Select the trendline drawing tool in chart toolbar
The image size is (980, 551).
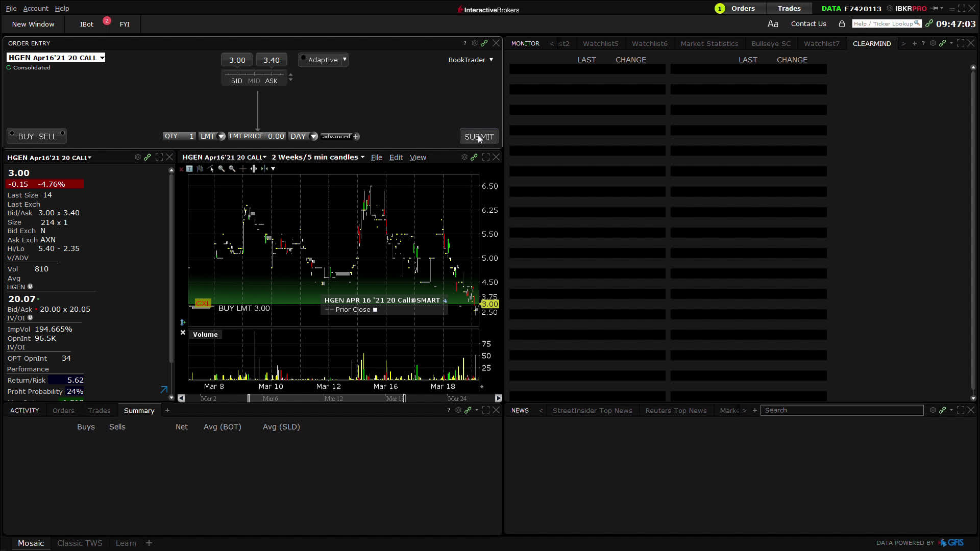[x=211, y=169]
